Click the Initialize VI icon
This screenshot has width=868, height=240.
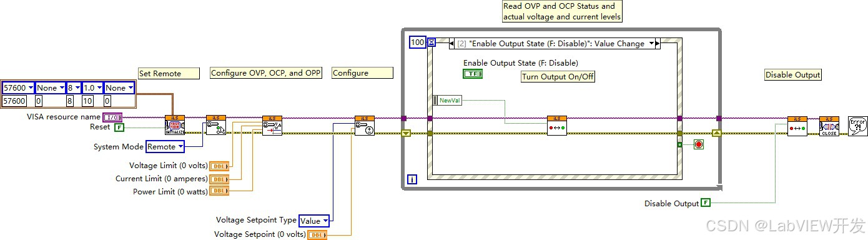click(x=175, y=126)
